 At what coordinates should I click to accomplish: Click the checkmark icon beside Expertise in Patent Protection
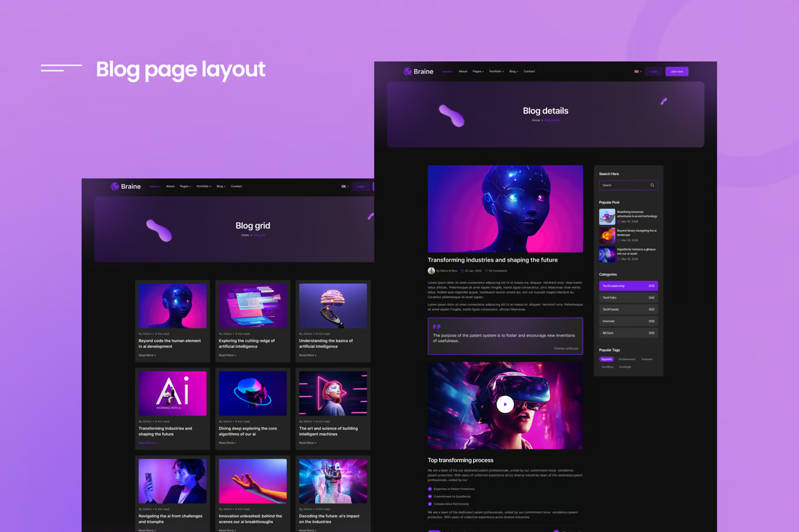pos(430,489)
